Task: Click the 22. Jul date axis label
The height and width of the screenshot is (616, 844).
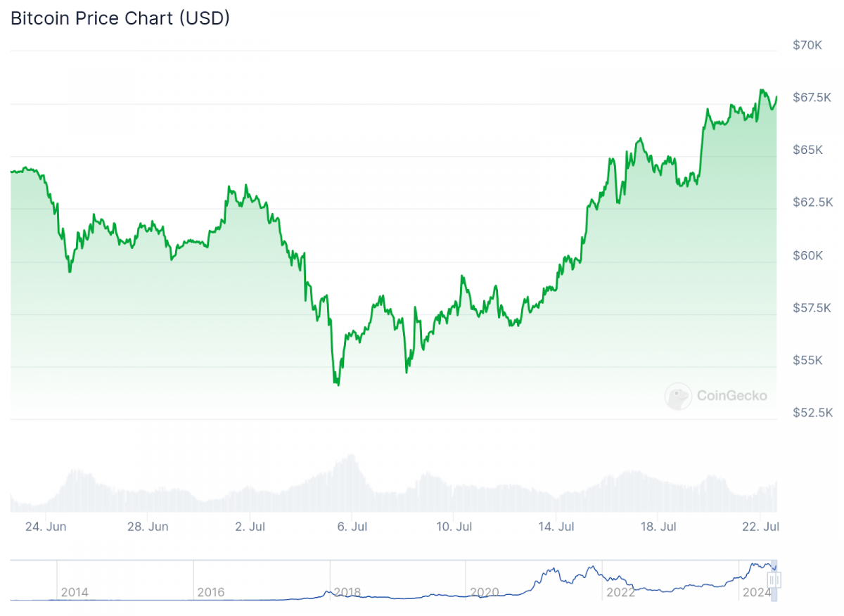Action: point(760,526)
